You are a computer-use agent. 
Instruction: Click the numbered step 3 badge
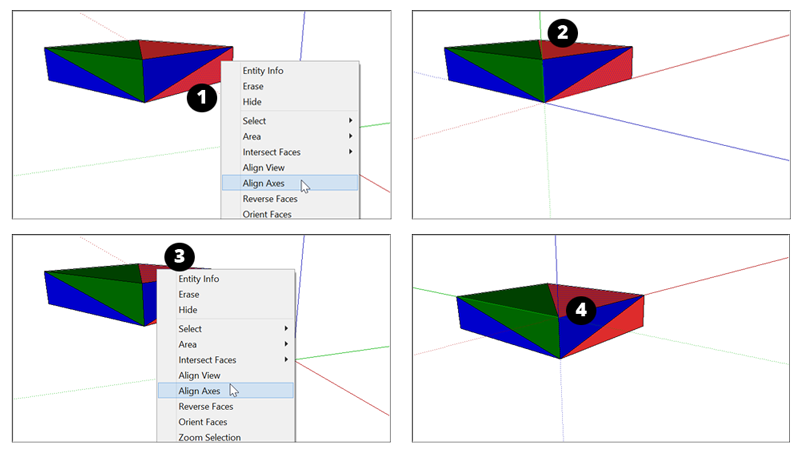(x=178, y=257)
